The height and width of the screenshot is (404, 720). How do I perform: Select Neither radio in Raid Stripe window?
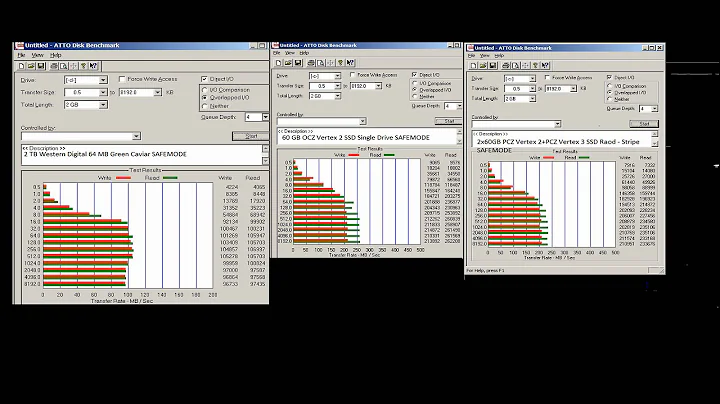point(610,99)
